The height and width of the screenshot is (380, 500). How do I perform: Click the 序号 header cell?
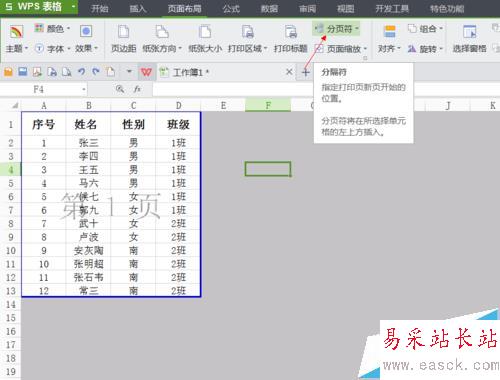(44, 124)
